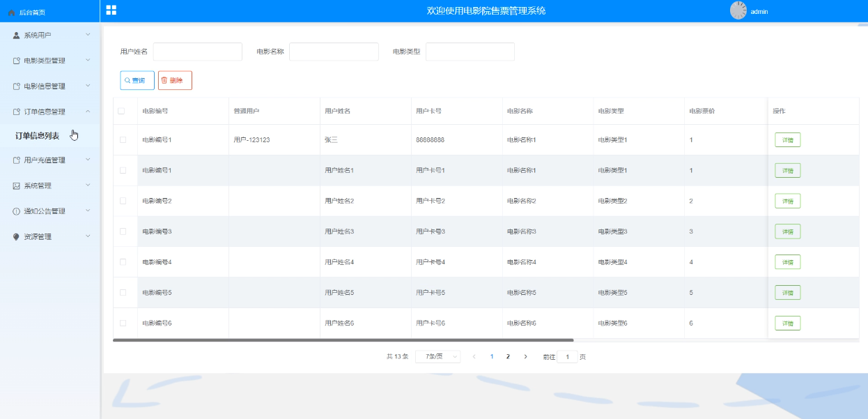The image size is (868, 419).
Task: Go to page 2 in pagination
Action: click(x=508, y=356)
